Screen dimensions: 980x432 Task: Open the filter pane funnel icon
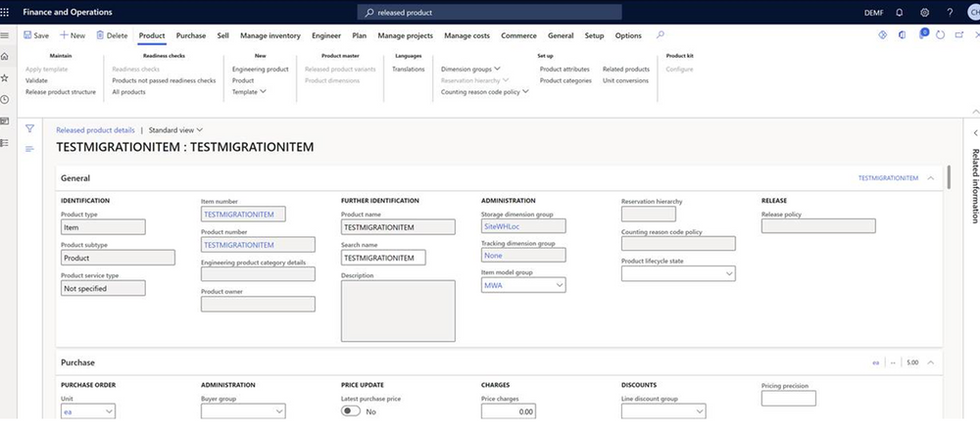click(29, 128)
